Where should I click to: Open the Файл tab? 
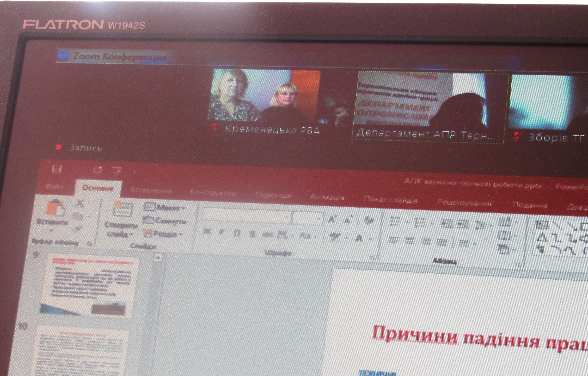[55, 186]
